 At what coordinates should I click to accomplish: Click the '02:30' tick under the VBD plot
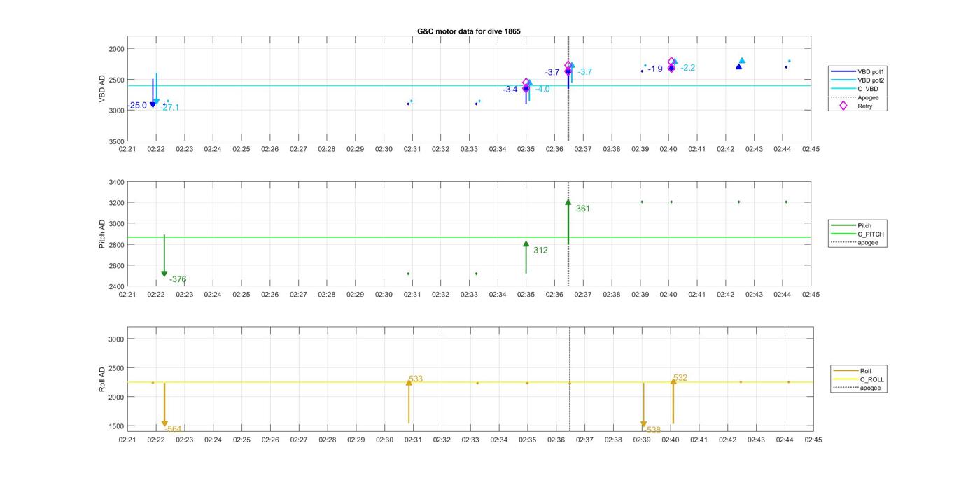coord(384,149)
